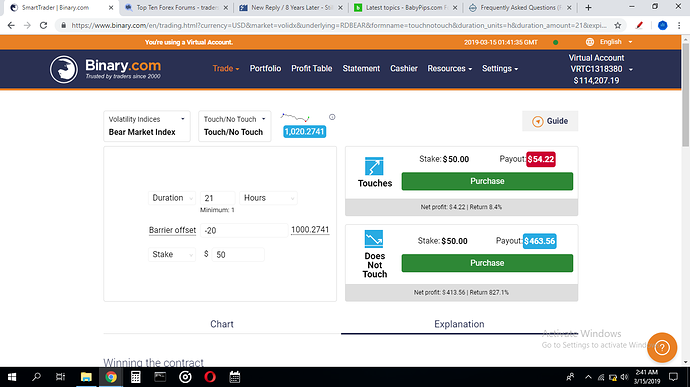Go back with the browser back arrow
This screenshot has width=690, height=387.
[11, 26]
